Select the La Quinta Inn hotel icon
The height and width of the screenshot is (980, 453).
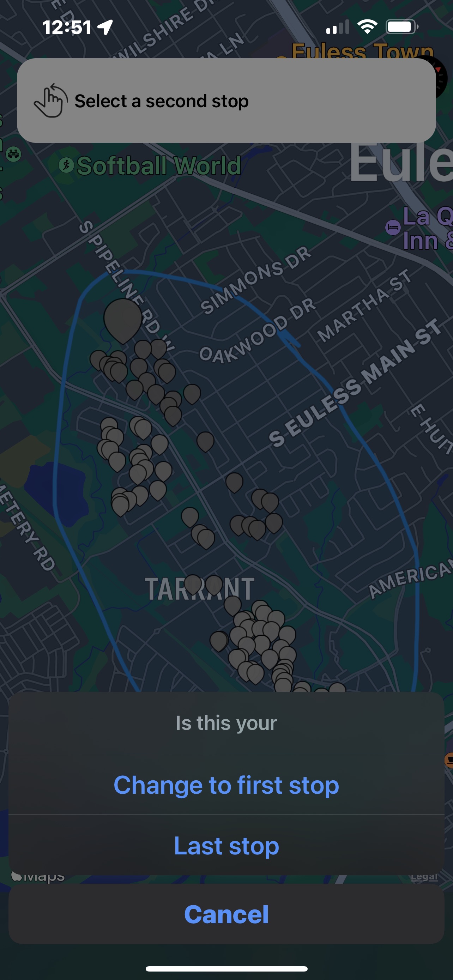[393, 228]
